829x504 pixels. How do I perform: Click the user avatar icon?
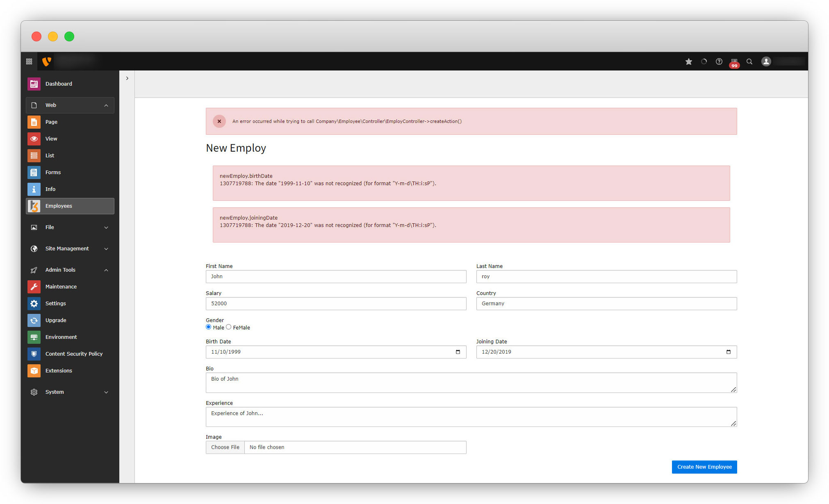coord(766,61)
